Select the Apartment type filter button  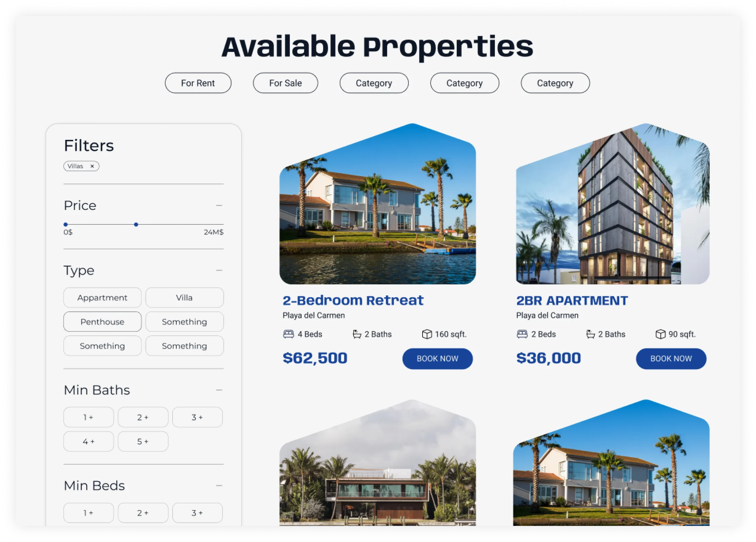[102, 297]
